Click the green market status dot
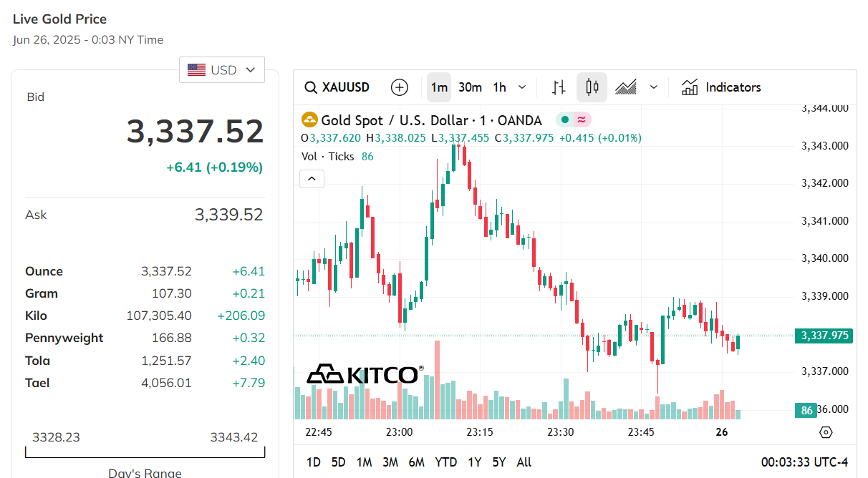Image resolution: width=868 pixels, height=478 pixels. (565, 120)
